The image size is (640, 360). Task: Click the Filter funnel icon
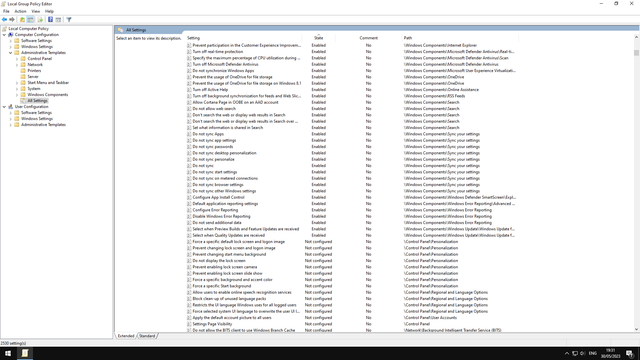69,20
